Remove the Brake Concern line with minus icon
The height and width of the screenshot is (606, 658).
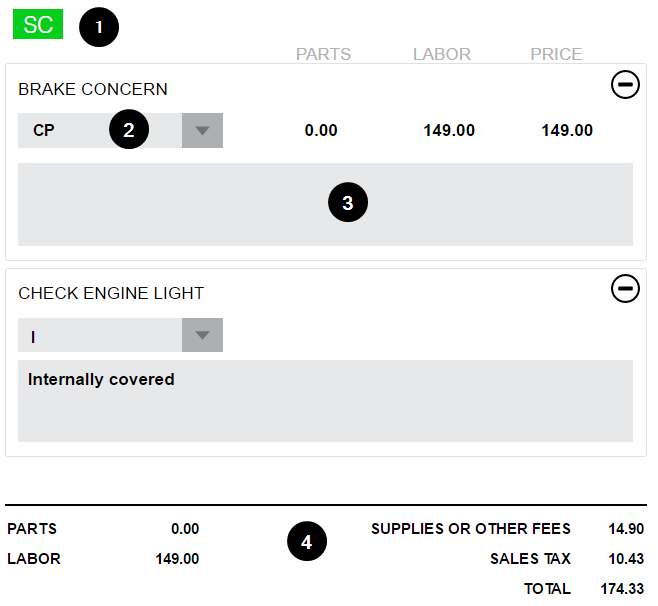coord(625,86)
